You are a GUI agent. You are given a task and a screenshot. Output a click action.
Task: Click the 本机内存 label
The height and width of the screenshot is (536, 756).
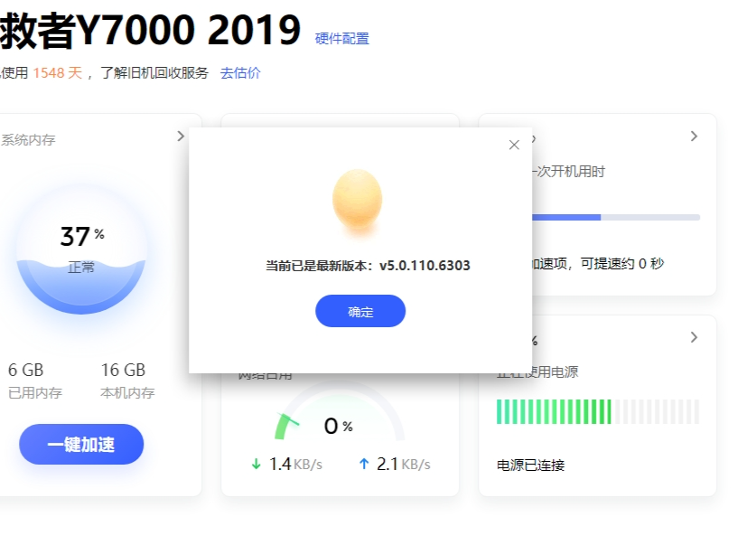[x=127, y=392]
